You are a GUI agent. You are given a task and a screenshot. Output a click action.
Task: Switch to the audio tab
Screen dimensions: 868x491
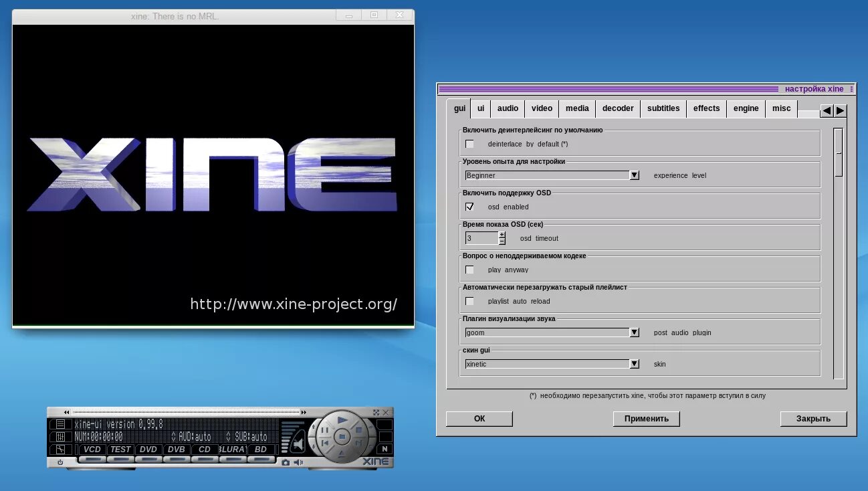(508, 108)
